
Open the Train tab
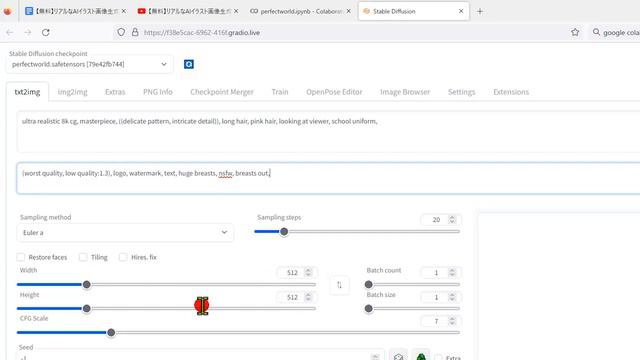pyautogui.click(x=280, y=92)
